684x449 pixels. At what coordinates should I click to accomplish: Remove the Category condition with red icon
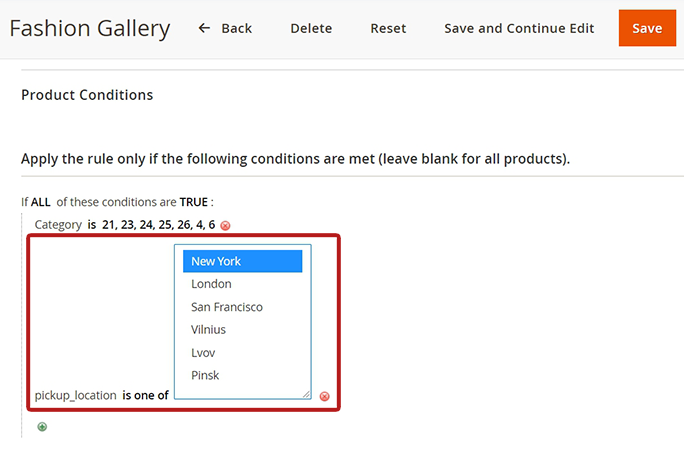click(x=225, y=226)
